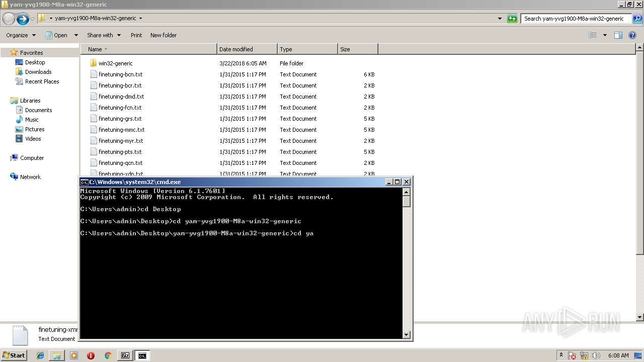Click the network tray icon
Image resolution: width=644 pixels, height=362 pixels.
click(x=584, y=355)
